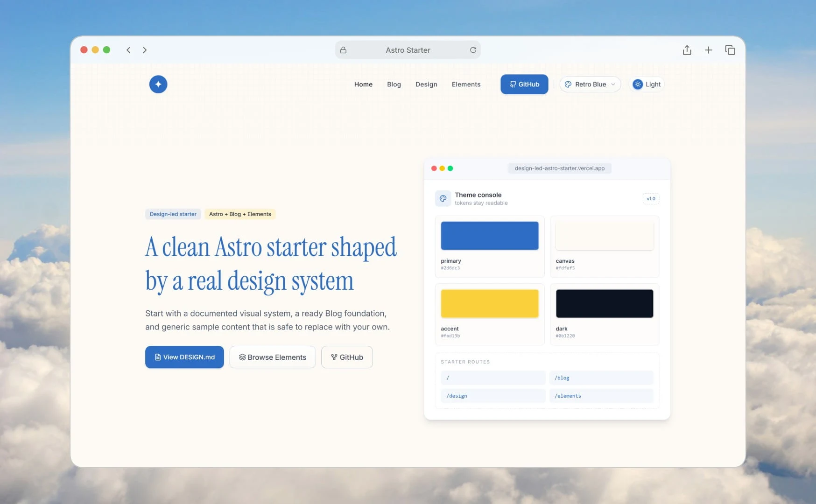Select the dark navy color swatch
Viewport: 816px width, 504px height.
click(x=605, y=304)
